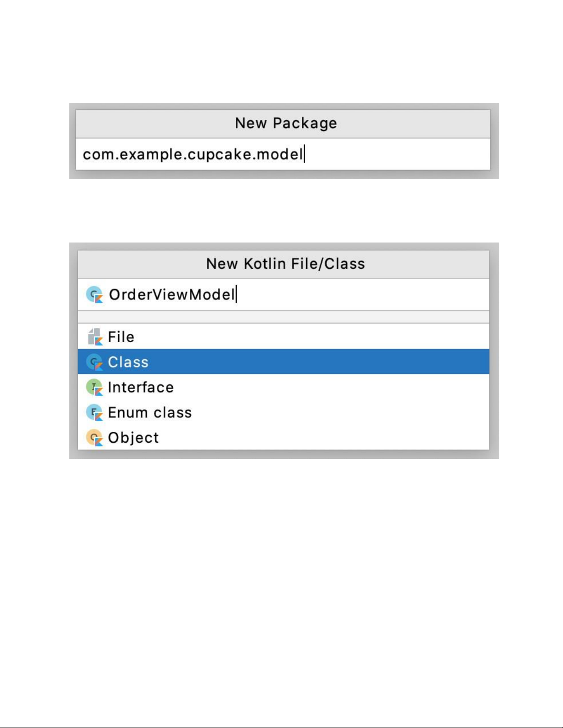Click the Kotlin class icon beside OrderViewModel
Image resolution: width=563 pixels, height=728 pixels.
[94, 295]
